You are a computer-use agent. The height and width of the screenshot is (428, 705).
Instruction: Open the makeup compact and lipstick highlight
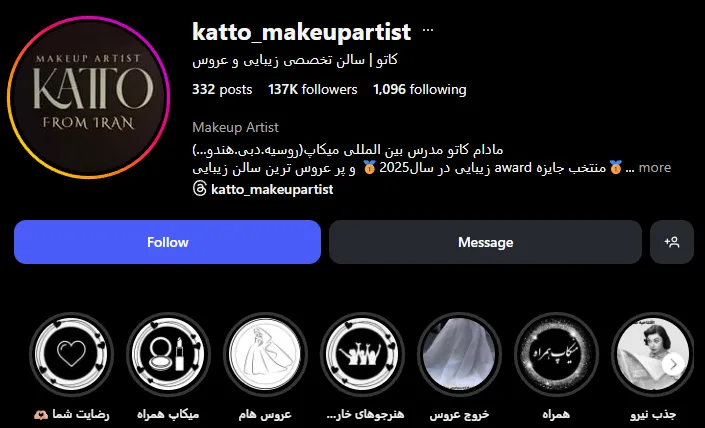tap(168, 354)
